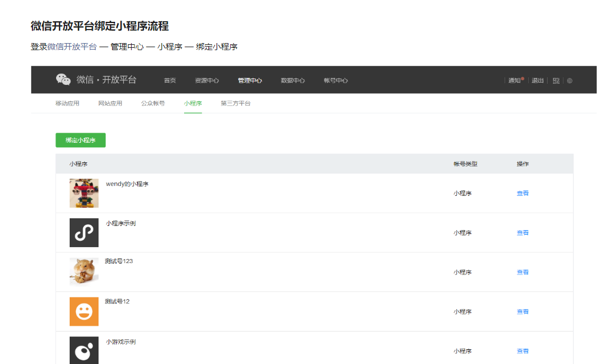This screenshot has width=609, height=364.
Task: Click the heading 微信开放平台绑定小程序流程
Action: pos(100,26)
